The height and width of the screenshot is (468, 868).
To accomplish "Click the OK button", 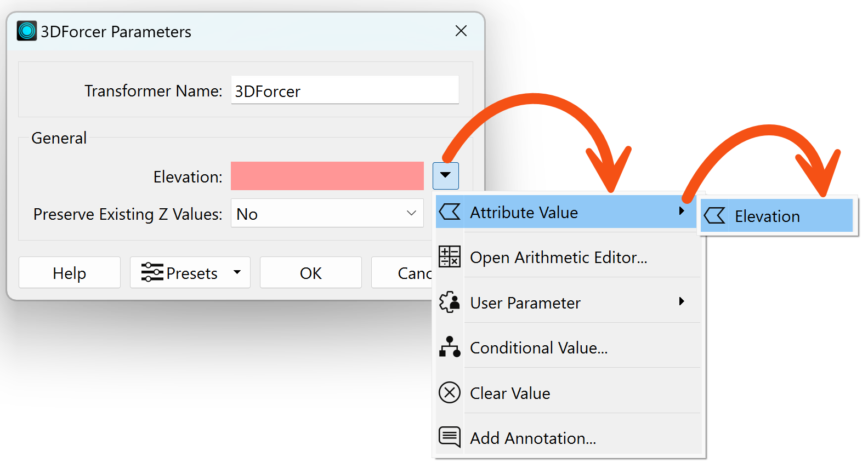I will point(311,272).
